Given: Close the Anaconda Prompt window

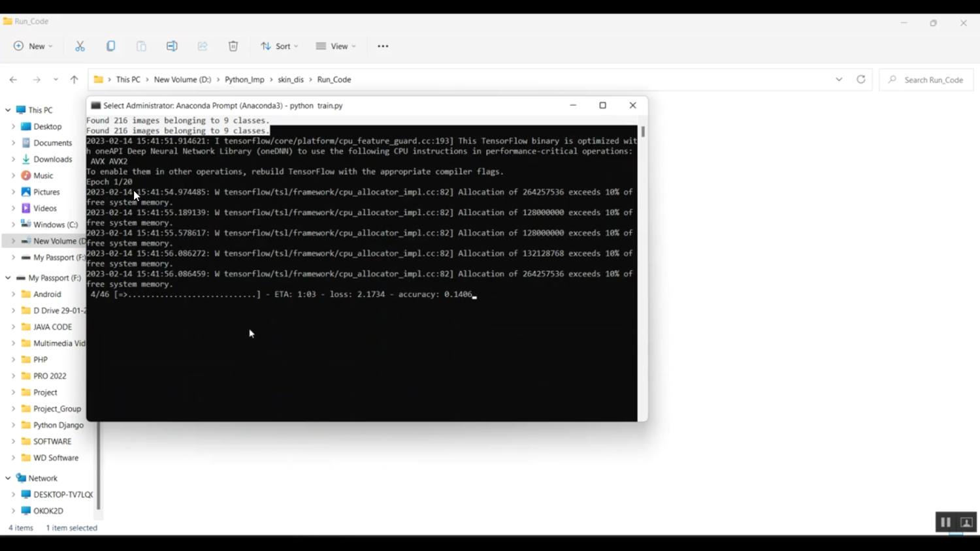Looking at the screenshot, I should 632,105.
